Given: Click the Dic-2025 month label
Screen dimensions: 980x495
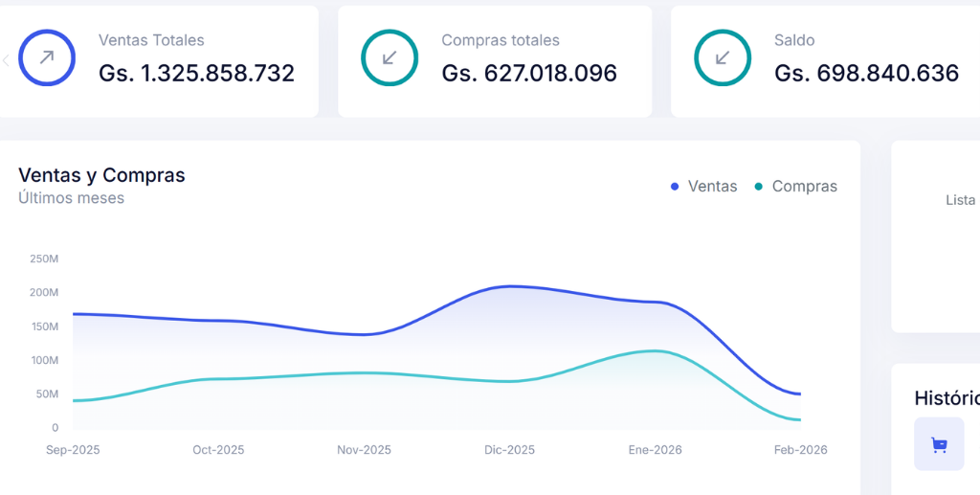Looking at the screenshot, I should 509,450.
